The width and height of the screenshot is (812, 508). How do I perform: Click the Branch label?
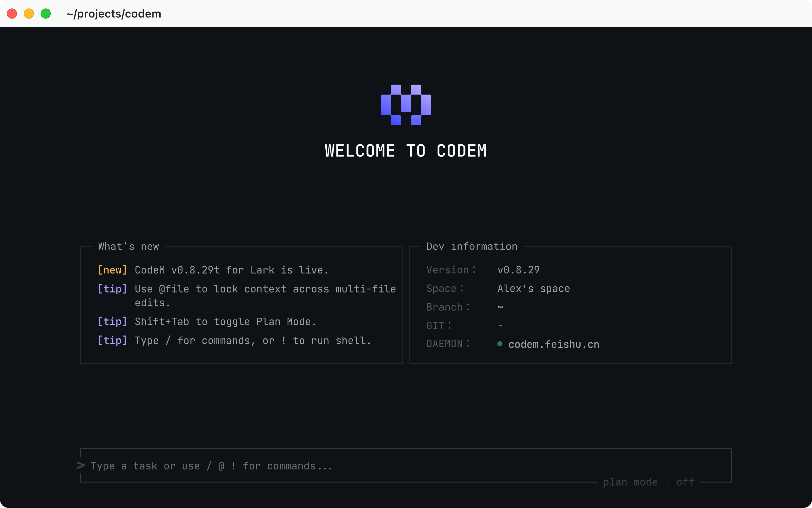coord(448,307)
